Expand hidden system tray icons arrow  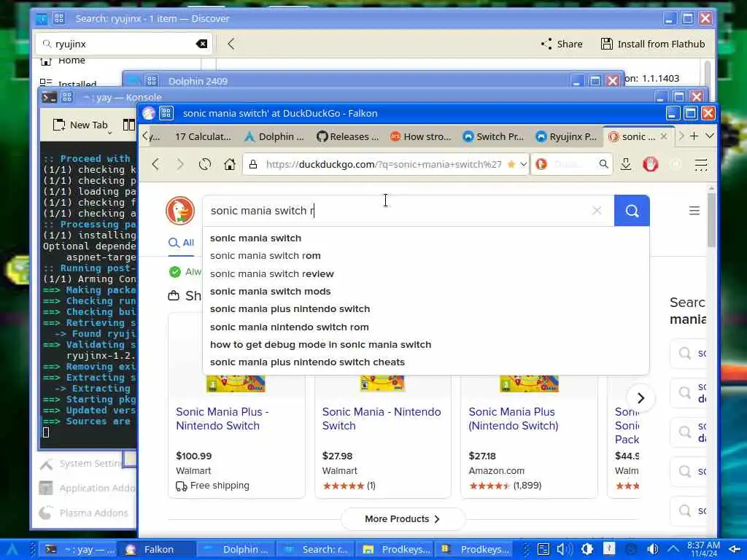673,549
